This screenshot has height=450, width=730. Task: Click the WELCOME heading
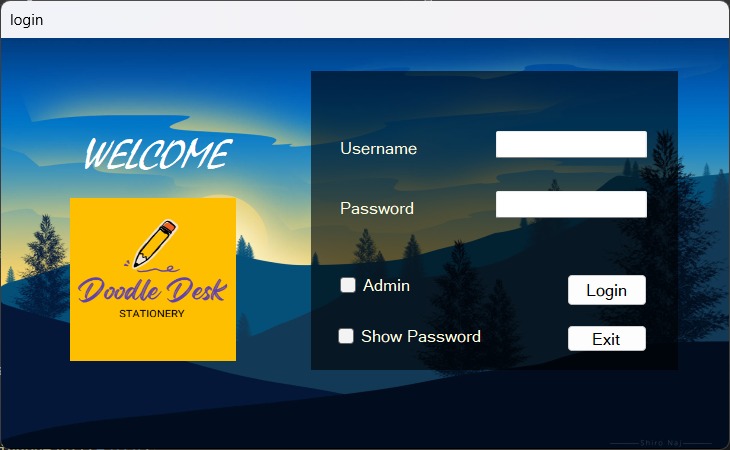pyautogui.click(x=157, y=155)
